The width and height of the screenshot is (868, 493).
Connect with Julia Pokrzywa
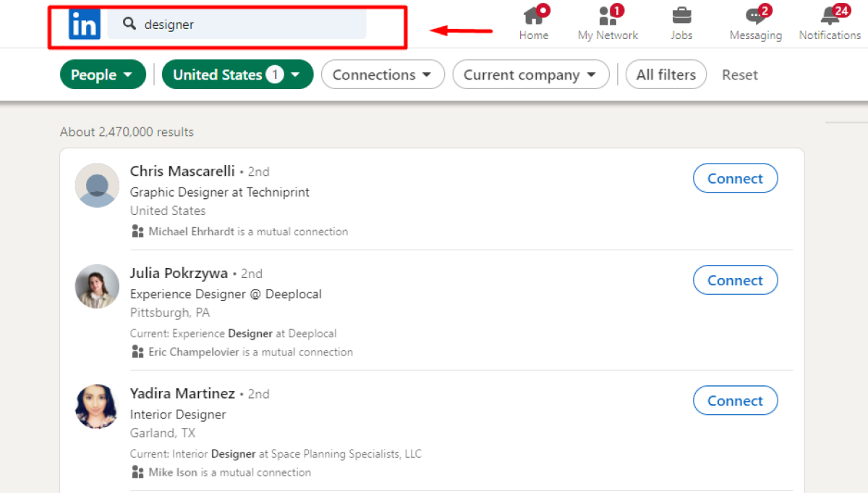pos(735,280)
